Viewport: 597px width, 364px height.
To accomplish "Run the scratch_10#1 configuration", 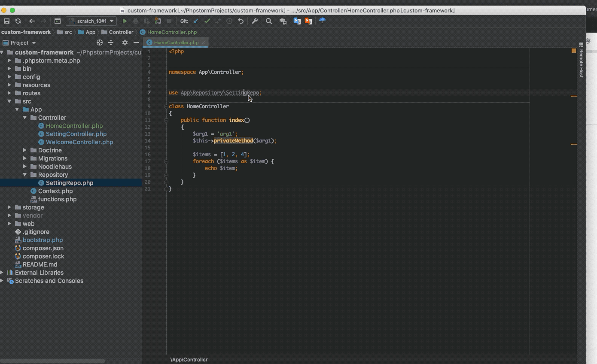I will (125, 21).
